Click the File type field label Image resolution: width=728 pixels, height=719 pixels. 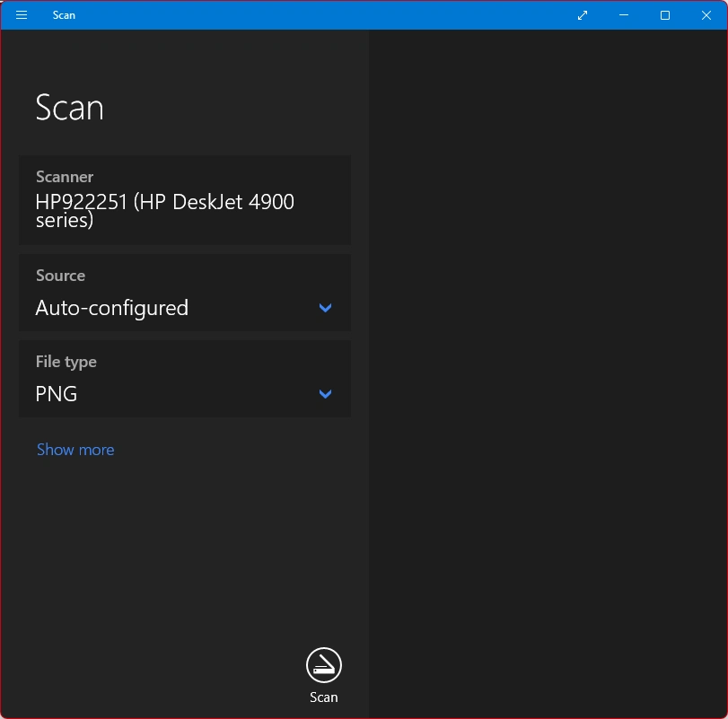coord(66,362)
